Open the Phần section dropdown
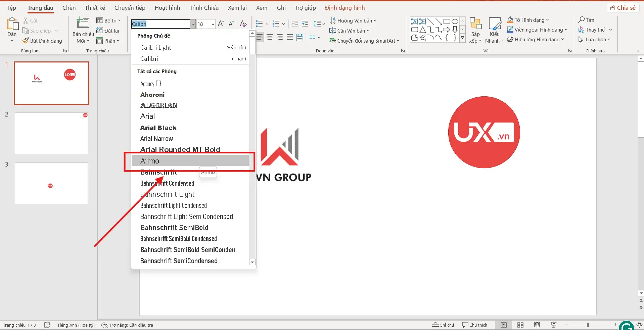The height and width of the screenshot is (330, 644). click(x=108, y=41)
